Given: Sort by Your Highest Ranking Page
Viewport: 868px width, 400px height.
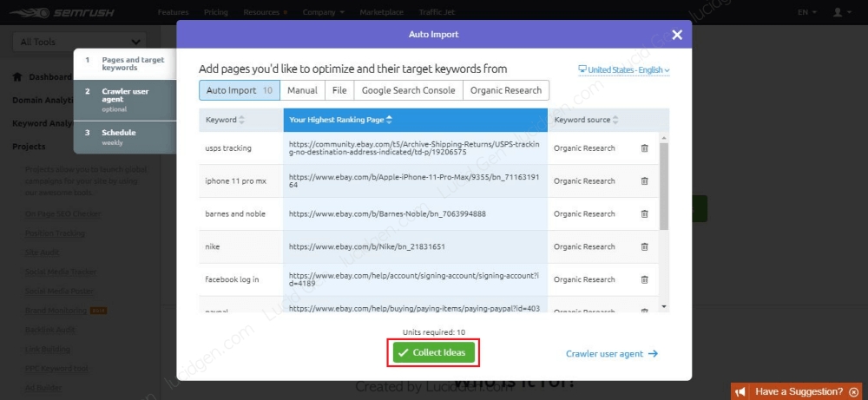Looking at the screenshot, I should pos(340,120).
